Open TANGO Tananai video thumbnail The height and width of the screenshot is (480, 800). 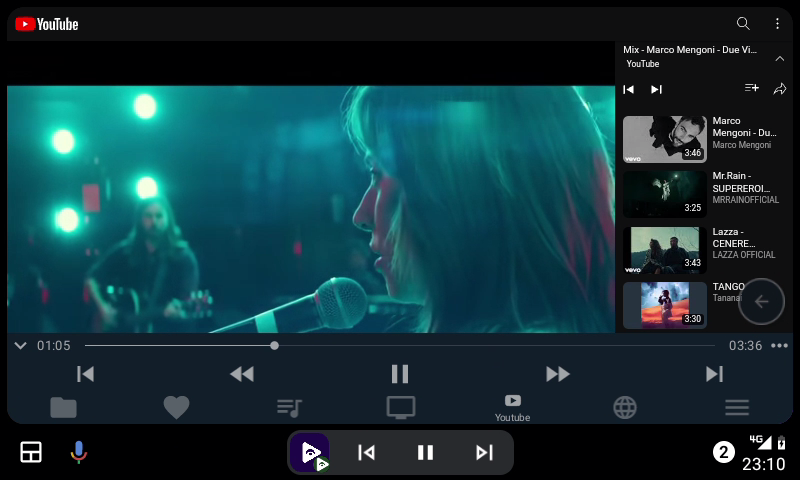point(664,305)
